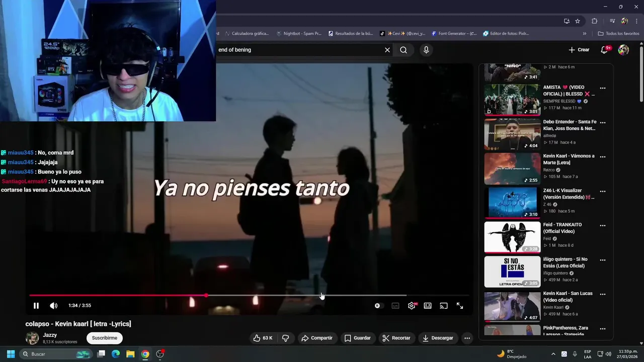The height and width of the screenshot is (362, 644).
Task: Open the Chrome extensions puzzle icon
Action: pos(594,21)
